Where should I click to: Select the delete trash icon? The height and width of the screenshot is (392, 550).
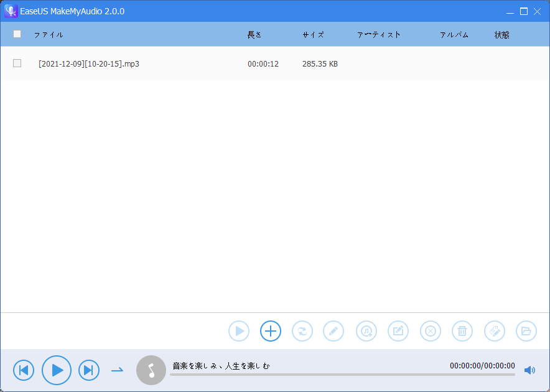tap(462, 331)
